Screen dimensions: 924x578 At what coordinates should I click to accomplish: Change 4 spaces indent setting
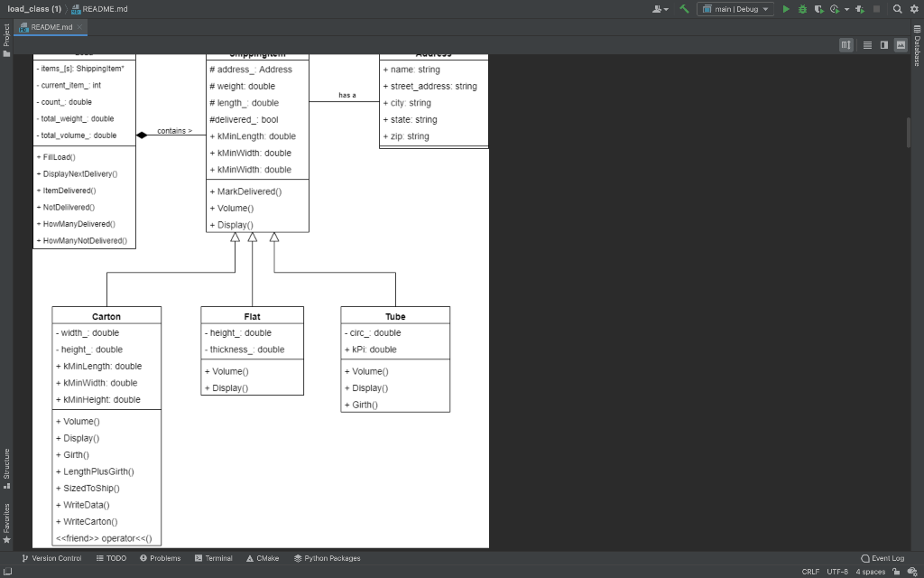click(871, 572)
